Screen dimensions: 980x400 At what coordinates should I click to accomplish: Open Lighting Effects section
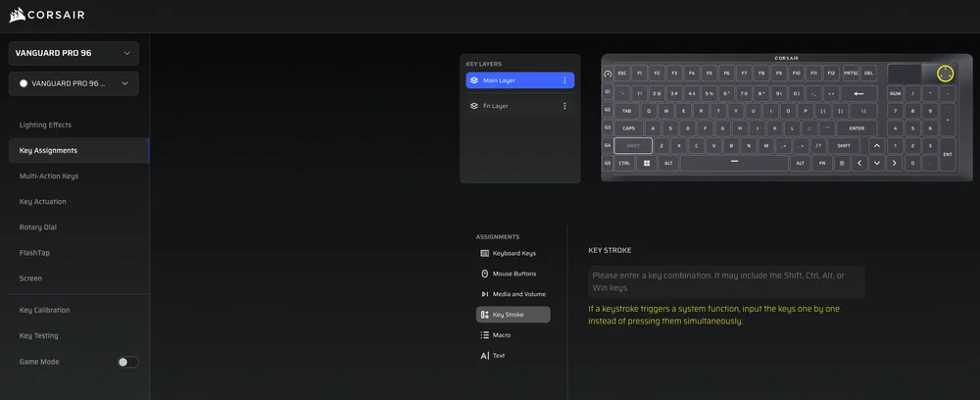tap(78, 125)
